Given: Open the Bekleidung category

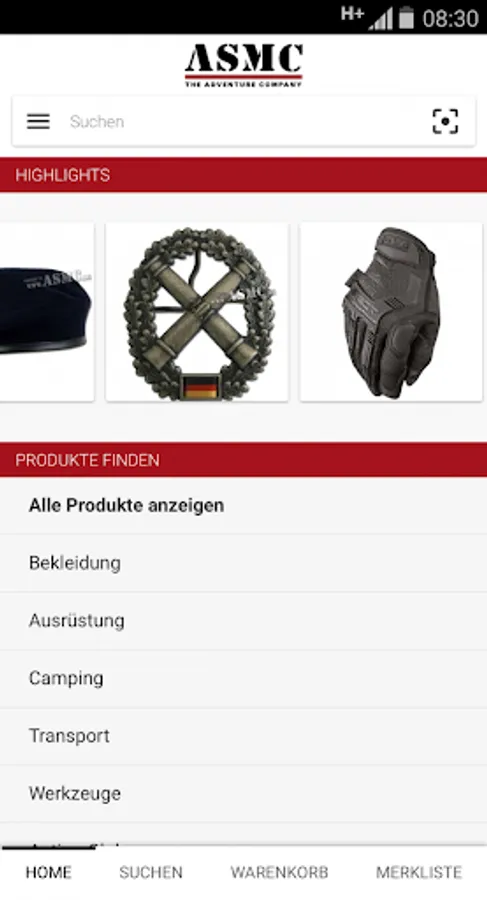Looking at the screenshot, I should click(x=244, y=563).
